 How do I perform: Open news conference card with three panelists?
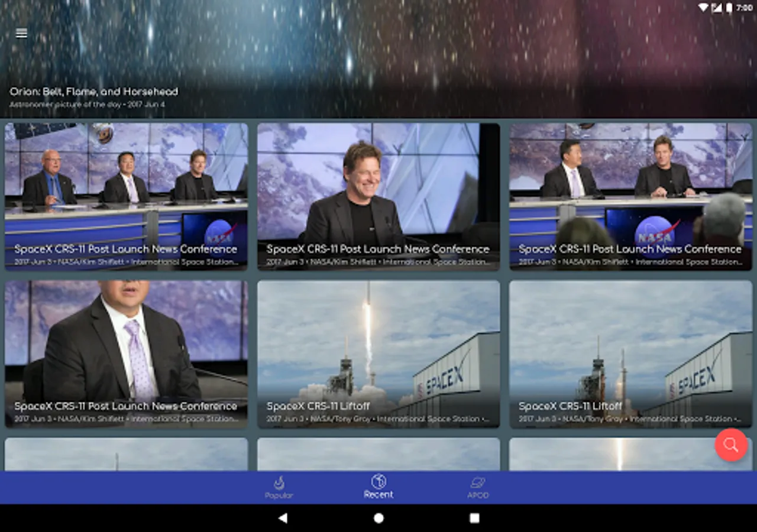(x=127, y=197)
